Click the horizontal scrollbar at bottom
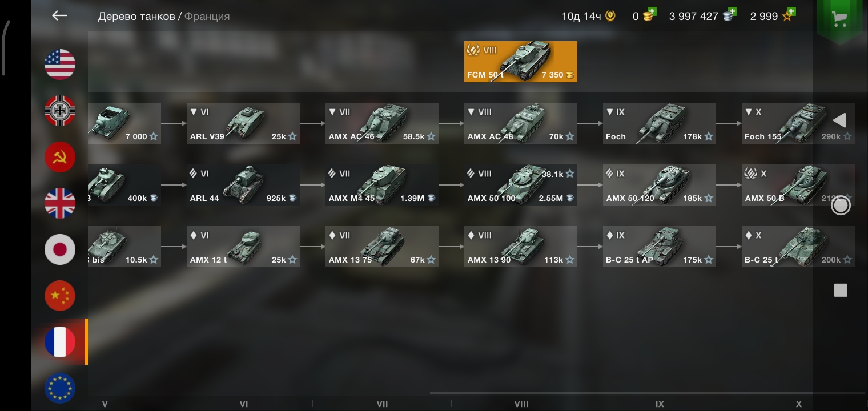The width and height of the screenshot is (868, 411). coord(647,393)
